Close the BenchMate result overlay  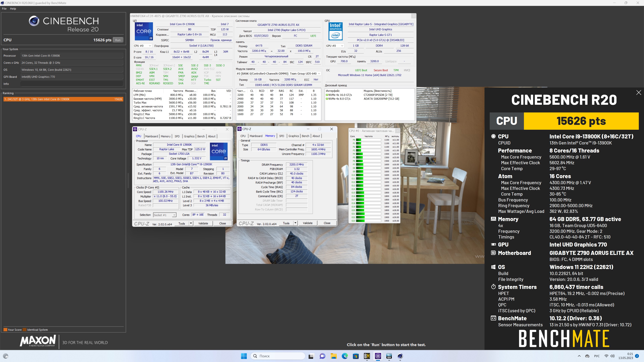click(x=639, y=93)
